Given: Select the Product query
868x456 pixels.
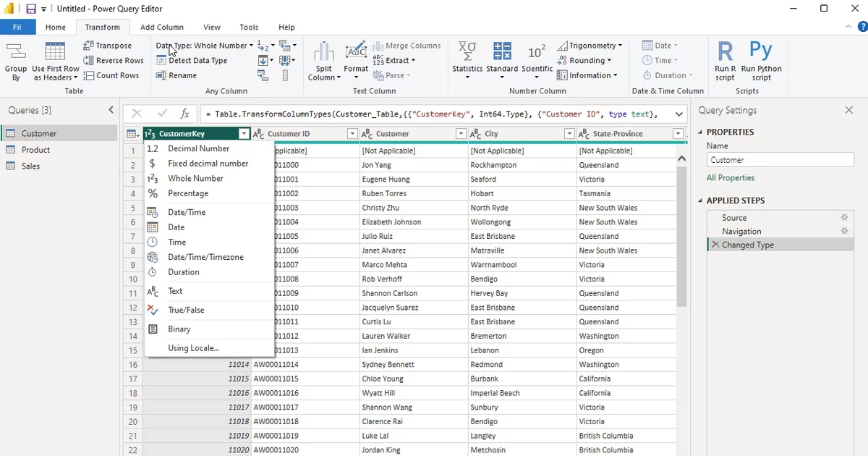Looking at the screenshot, I should click(59, 150).
